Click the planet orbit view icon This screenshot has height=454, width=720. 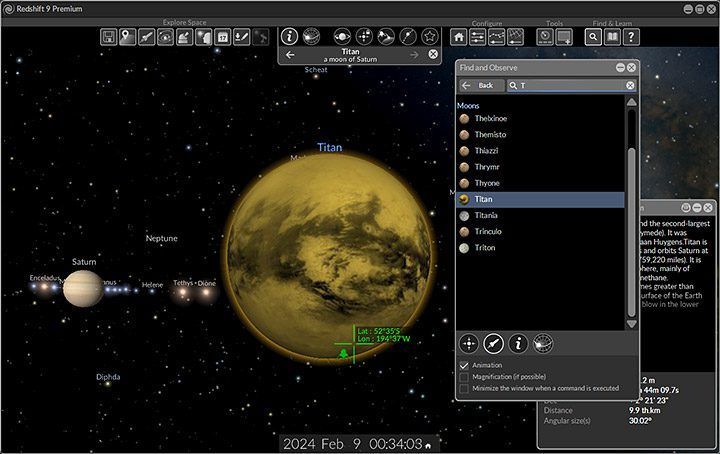342,36
